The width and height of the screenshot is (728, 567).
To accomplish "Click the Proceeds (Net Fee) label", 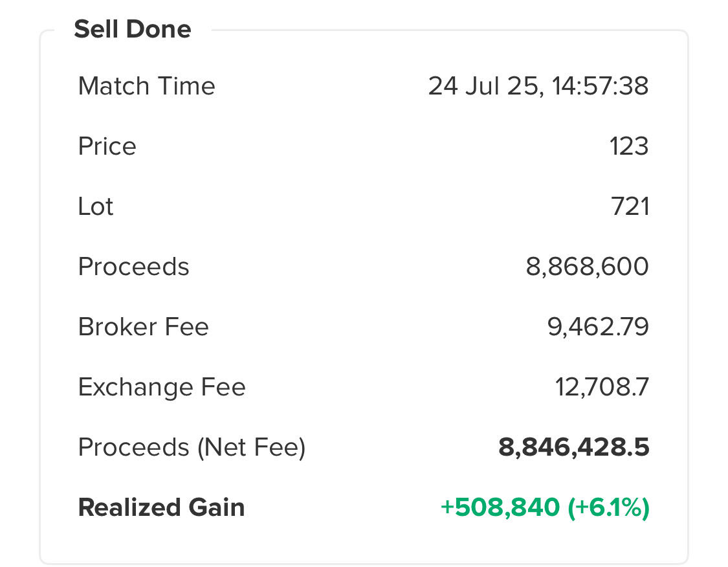I will coord(192,447).
